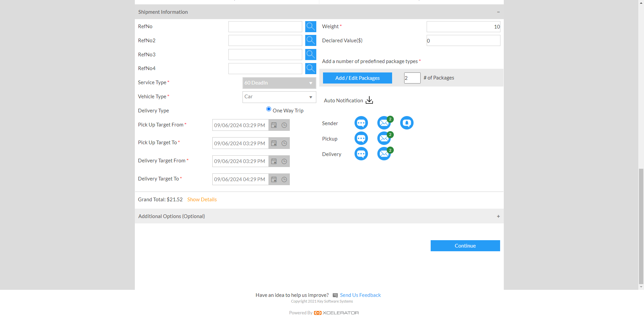
Task: Open the Vehicle Type dropdown
Action: point(279,97)
